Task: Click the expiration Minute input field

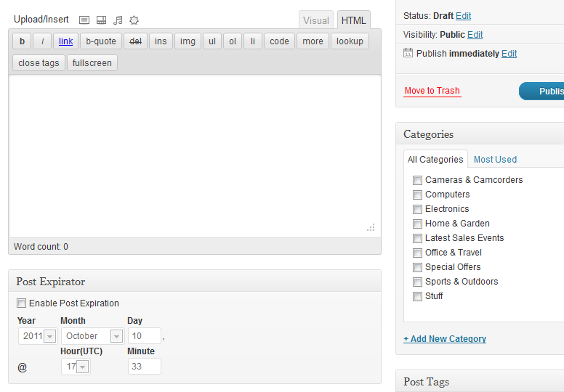Action: [x=145, y=367]
